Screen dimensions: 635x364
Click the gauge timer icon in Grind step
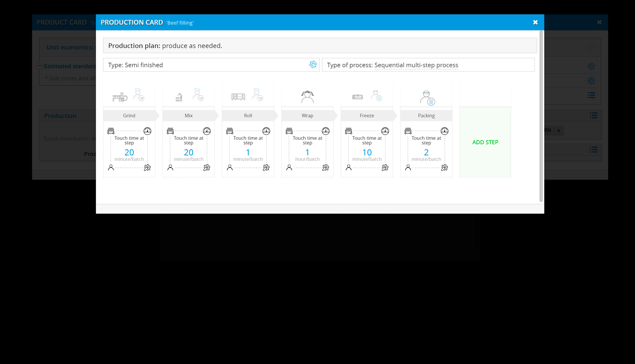click(x=147, y=131)
